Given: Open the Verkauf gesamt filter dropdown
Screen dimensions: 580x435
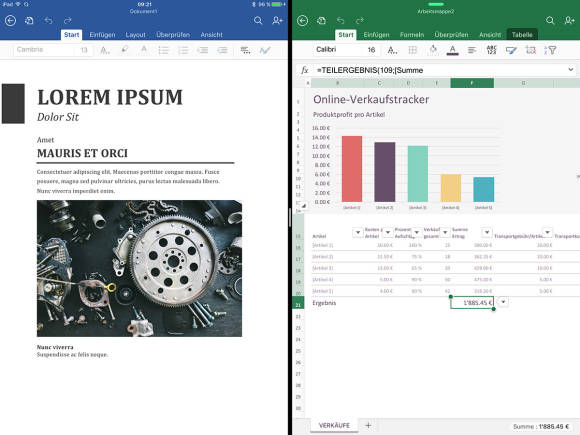Looking at the screenshot, I should pyautogui.click(x=445, y=232).
